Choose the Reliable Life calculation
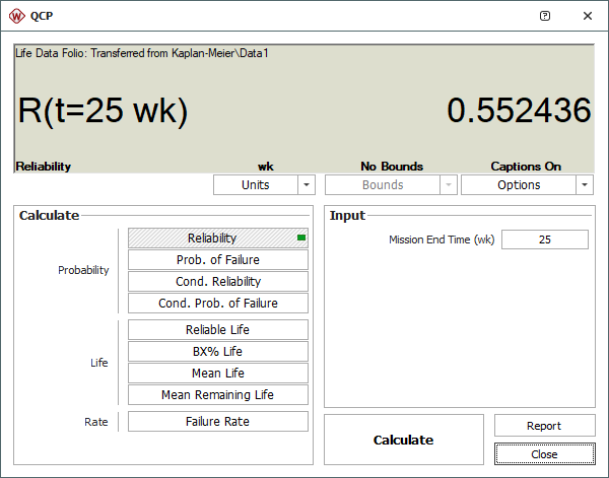The height and width of the screenshot is (478, 609). [218, 330]
